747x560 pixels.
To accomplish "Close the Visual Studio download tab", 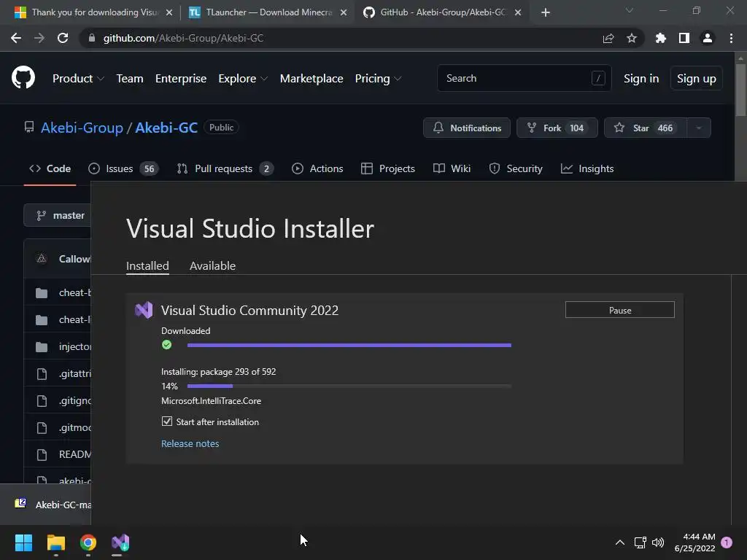I will (169, 12).
